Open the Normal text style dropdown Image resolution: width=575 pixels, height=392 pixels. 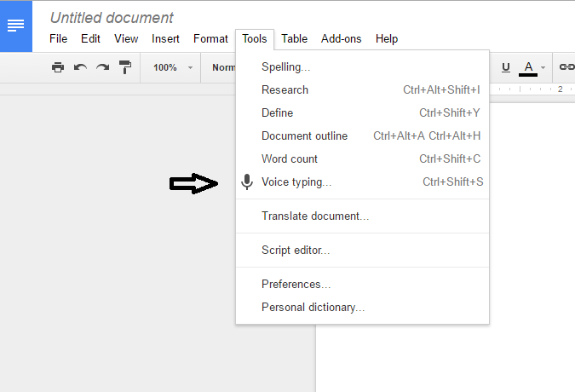click(x=224, y=67)
